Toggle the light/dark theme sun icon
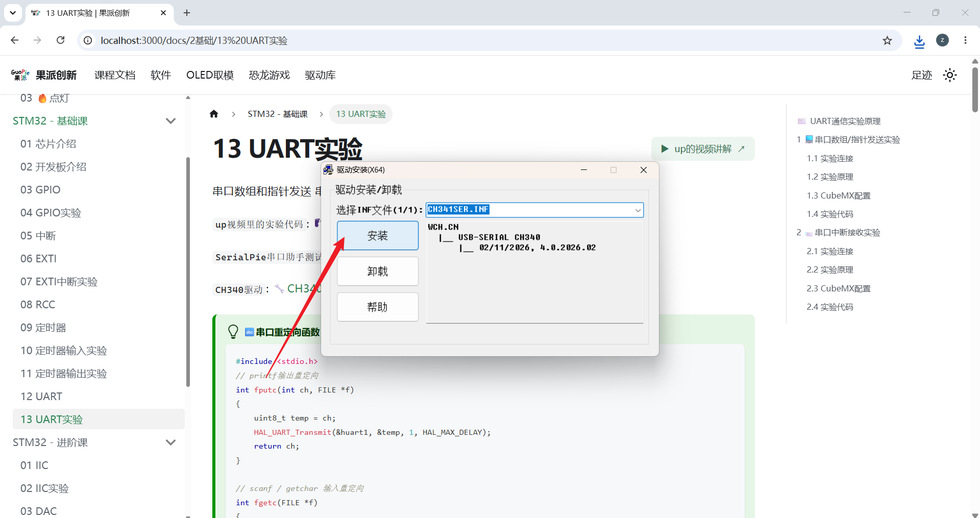This screenshot has height=518, width=980. point(949,75)
